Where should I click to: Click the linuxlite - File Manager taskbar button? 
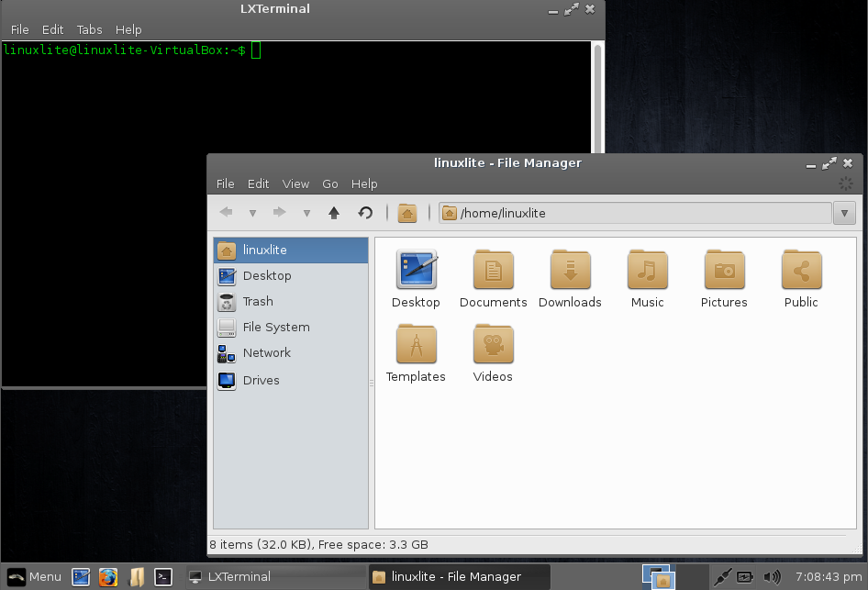pos(460,577)
